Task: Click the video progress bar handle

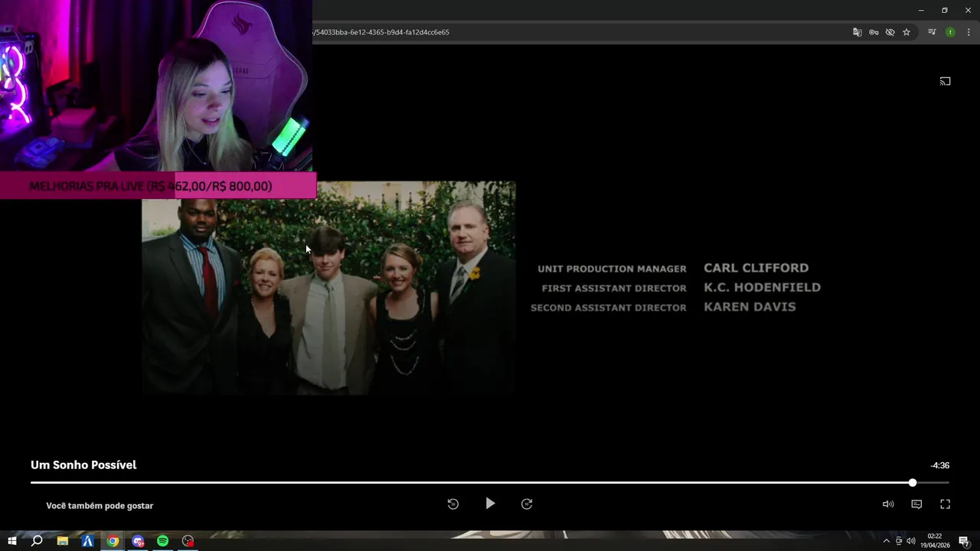Action: [x=913, y=483]
